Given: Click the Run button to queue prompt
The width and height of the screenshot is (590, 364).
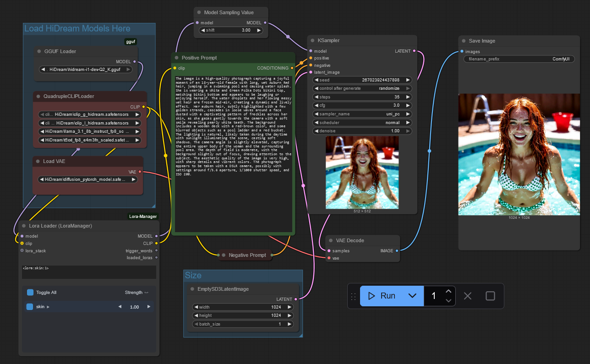Looking at the screenshot, I should [382, 296].
